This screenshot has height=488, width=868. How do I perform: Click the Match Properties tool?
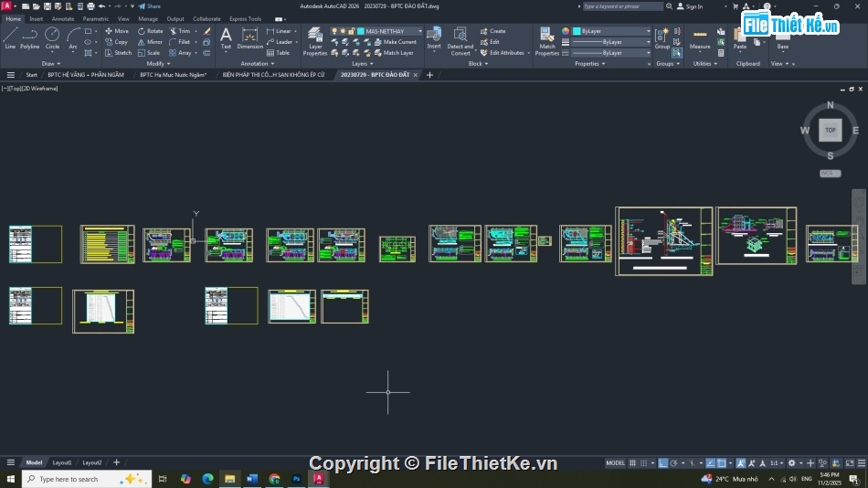coord(546,41)
